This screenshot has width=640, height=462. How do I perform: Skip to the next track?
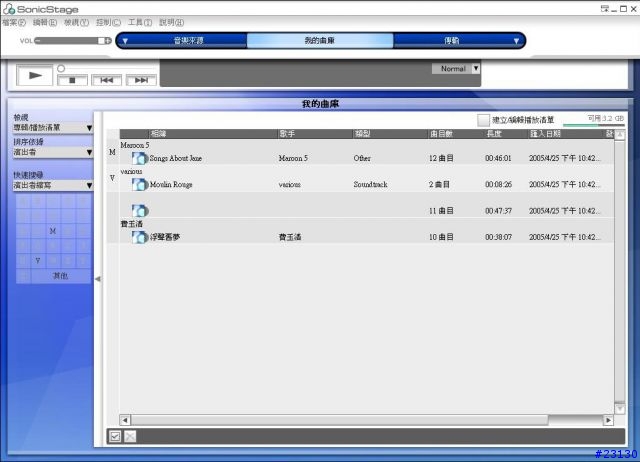[x=141, y=80]
